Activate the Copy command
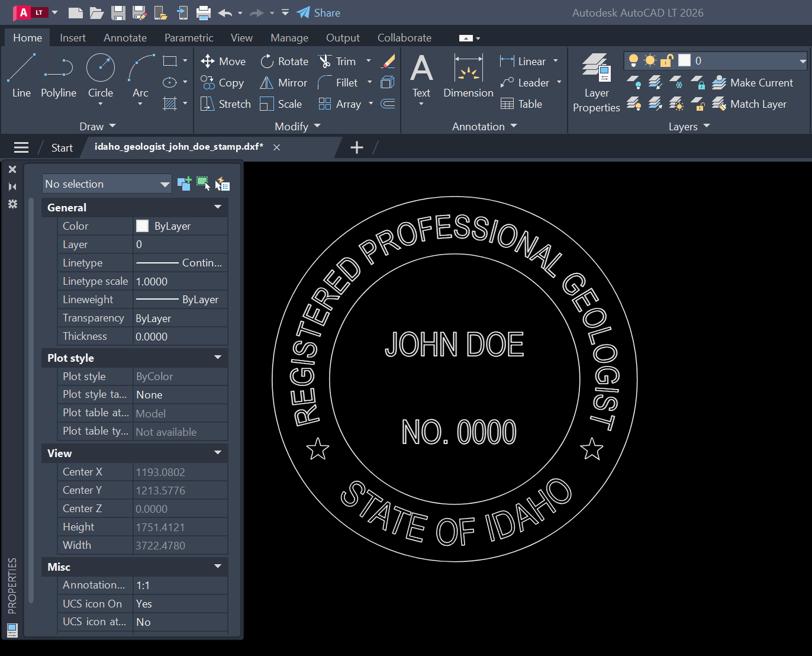 coord(222,83)
